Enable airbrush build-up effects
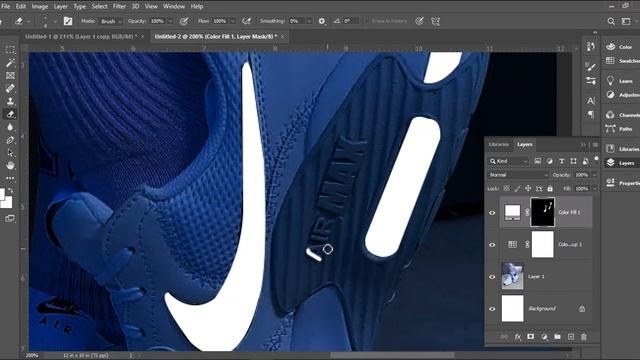The width and height of the screenshot is (640, 360). (x=247, y=21)
